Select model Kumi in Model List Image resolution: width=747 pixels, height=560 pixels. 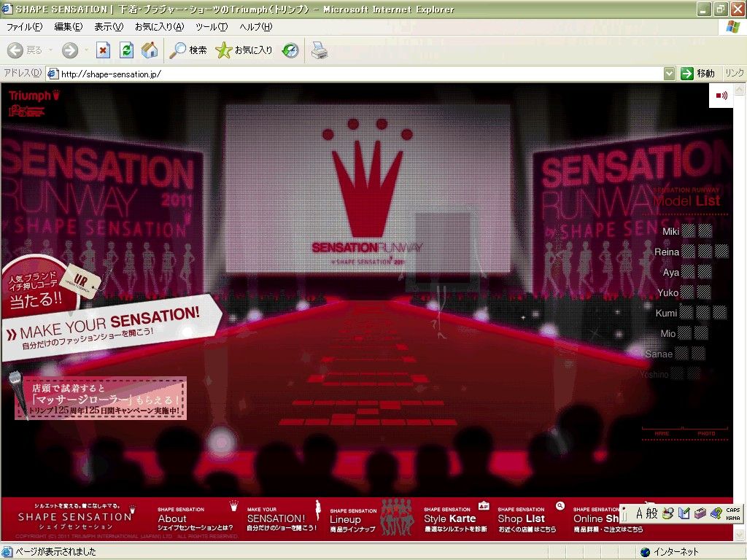coord(666,313)
